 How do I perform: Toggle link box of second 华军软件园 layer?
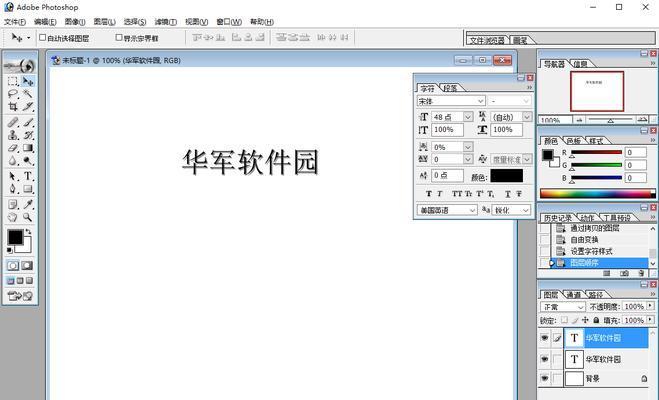[557, 359]
